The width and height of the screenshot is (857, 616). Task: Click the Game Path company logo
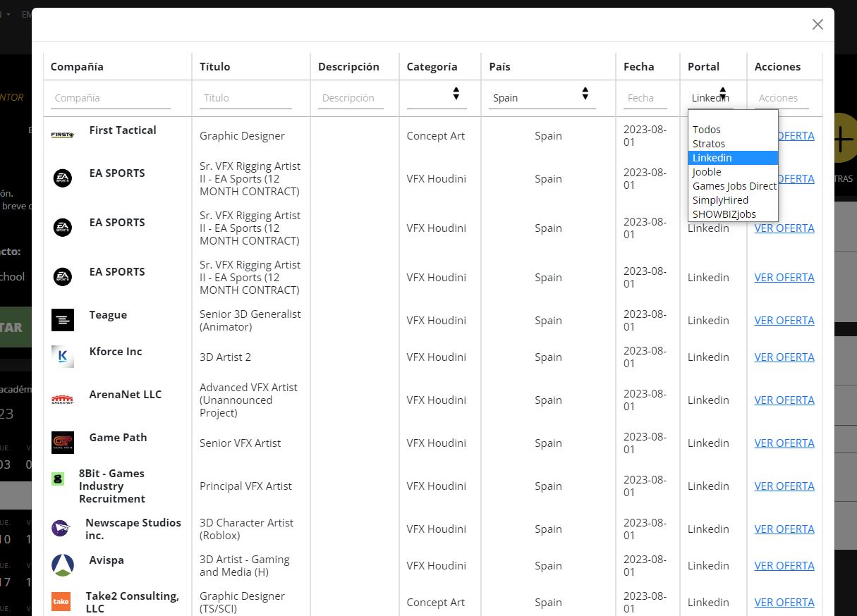(63, 443)
